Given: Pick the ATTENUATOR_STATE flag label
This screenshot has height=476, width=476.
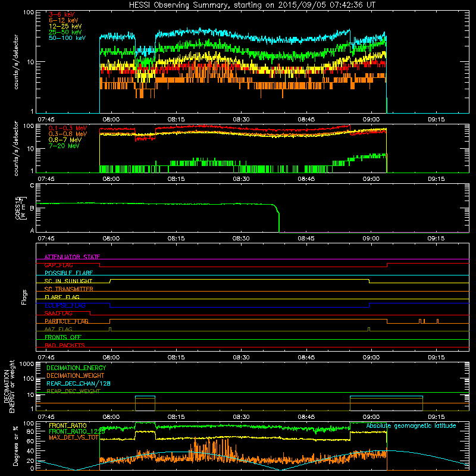Looking at the screenshot, I should [x=72, y=257].
